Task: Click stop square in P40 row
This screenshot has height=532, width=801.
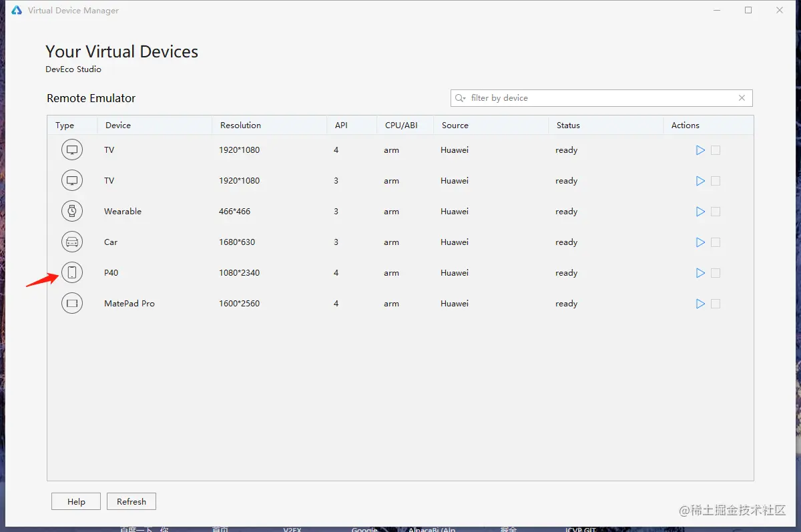Action: coord(716,273)
